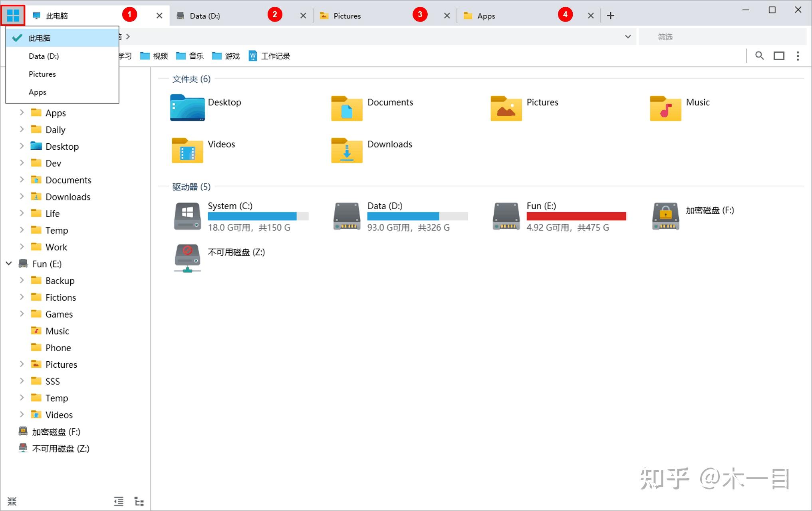Choose Data (D:) in the tab dropdown list
812x511 pixels.
click(62, 56)
